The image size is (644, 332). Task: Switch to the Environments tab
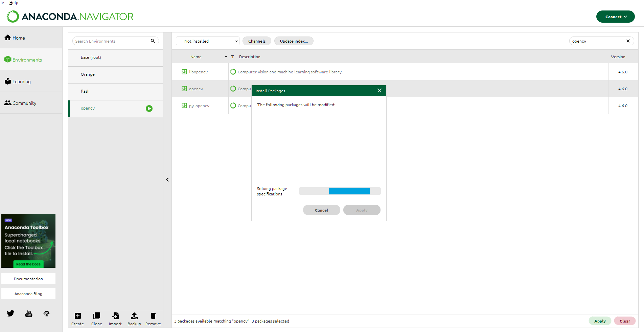31,60
